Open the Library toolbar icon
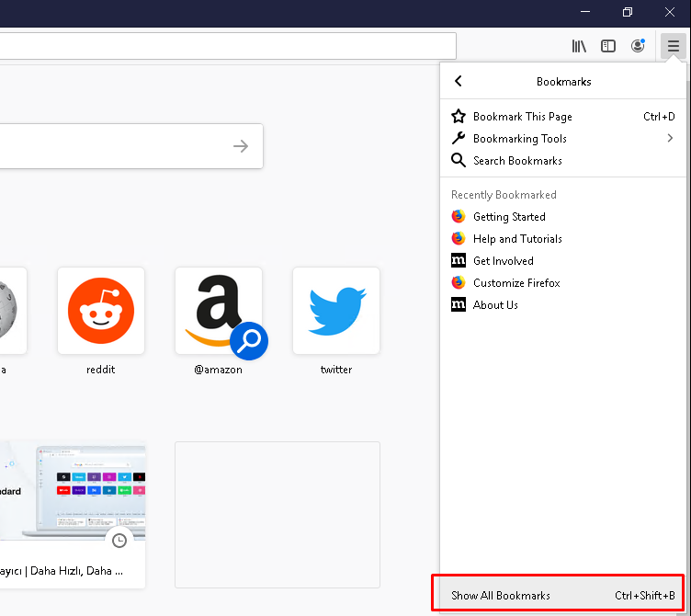This screenshot has width=691, height=616. point(579,46)
